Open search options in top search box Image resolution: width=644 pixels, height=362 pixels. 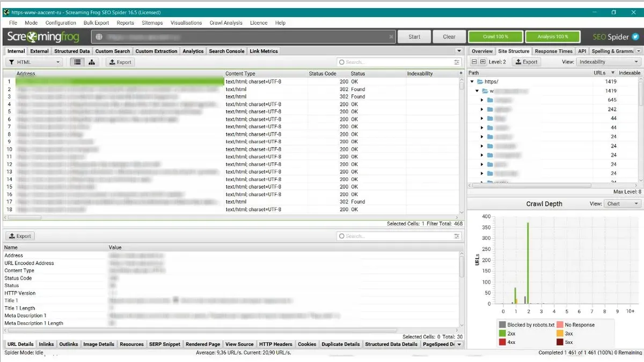[x=457, y=62]
